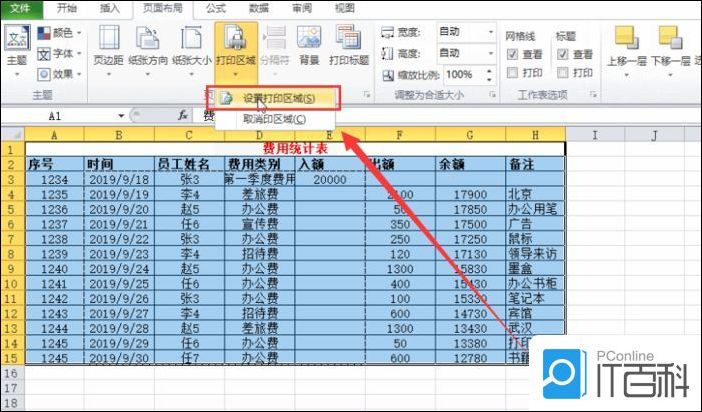Expand the 字体 dropdown arrow
702x412 pixels.
point(79,54)
